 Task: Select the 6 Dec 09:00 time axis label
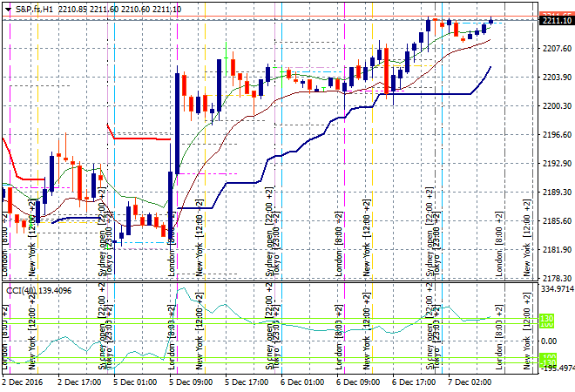point(359,382)
